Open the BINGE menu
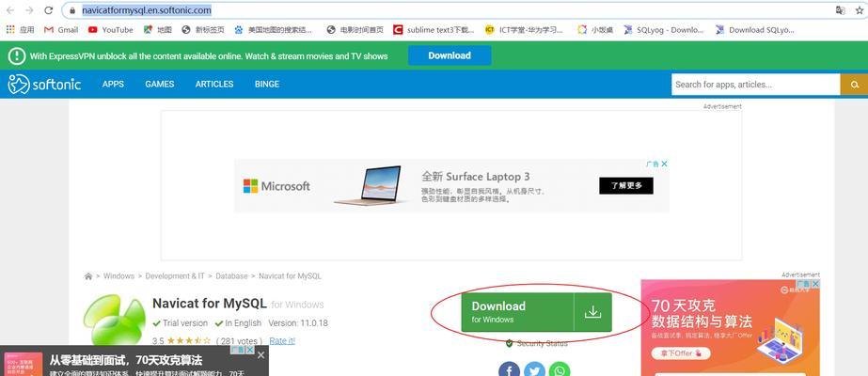Viewport: 868px width, 376px height. [267, 84]
